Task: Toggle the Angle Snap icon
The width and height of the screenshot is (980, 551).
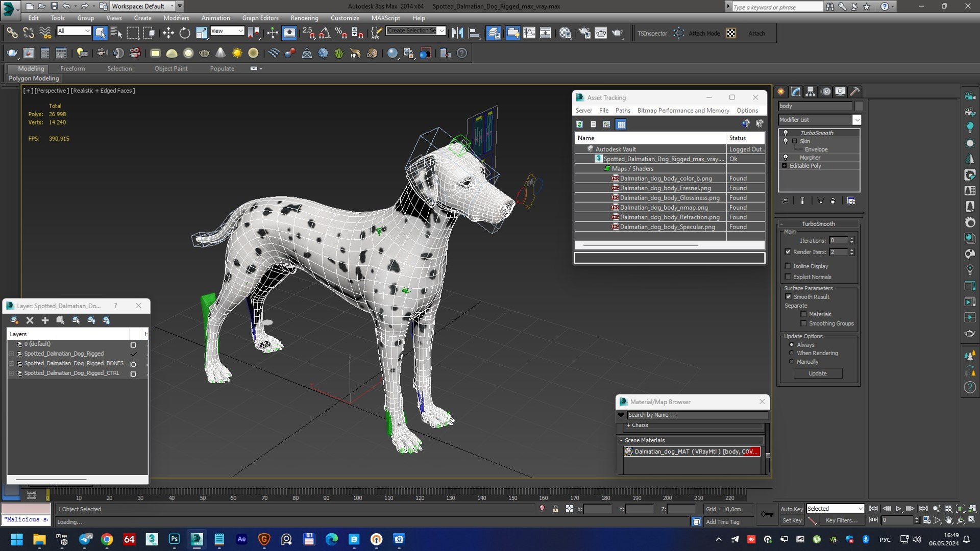Action: pos(325,33)
